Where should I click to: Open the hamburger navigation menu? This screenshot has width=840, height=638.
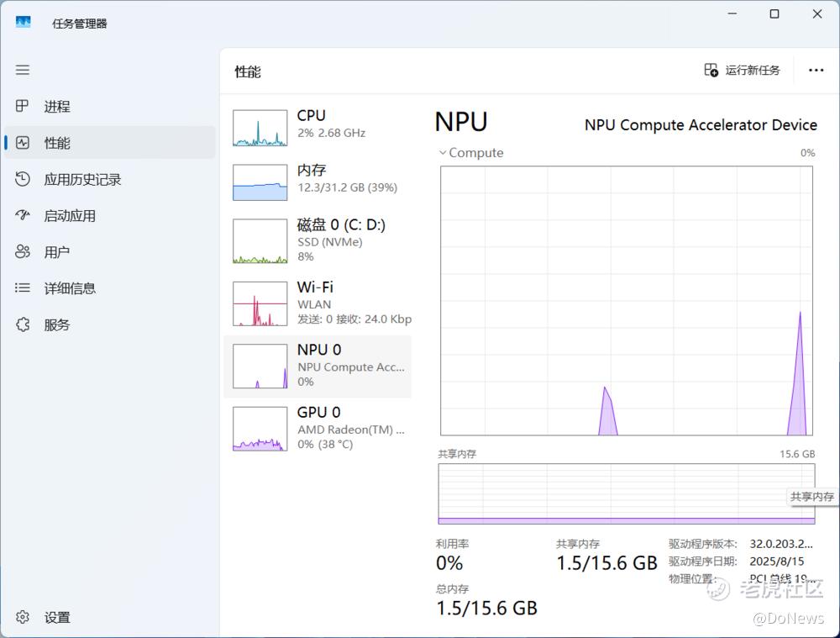pos(23,70)
